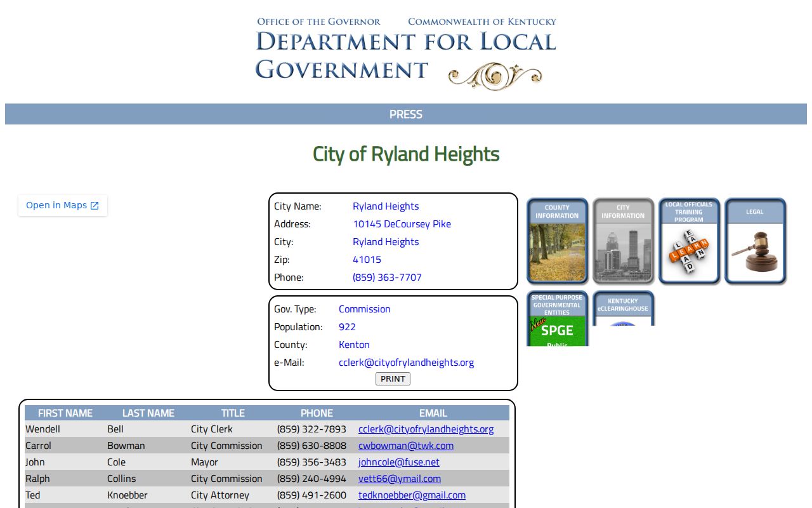Screen dimensions: 812x508
Task: Click address 10145 DeCoursey Pike
Action: [x=402, y=224]
